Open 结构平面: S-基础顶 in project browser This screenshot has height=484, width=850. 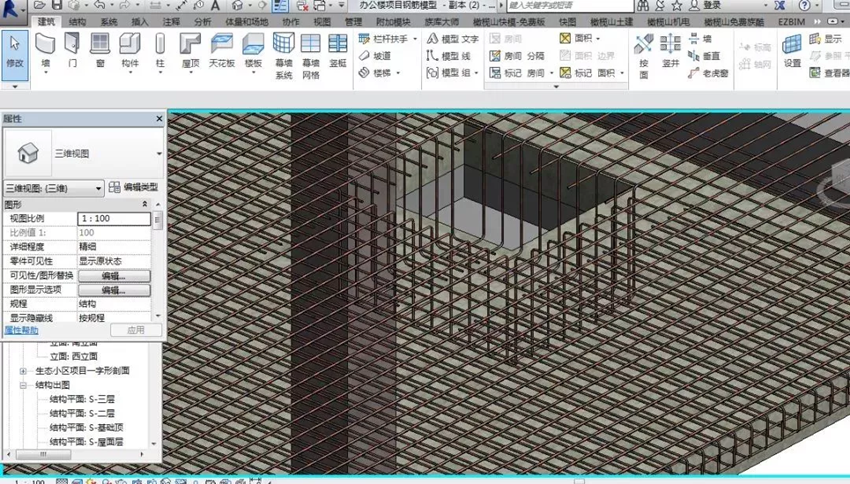(85, 427)
